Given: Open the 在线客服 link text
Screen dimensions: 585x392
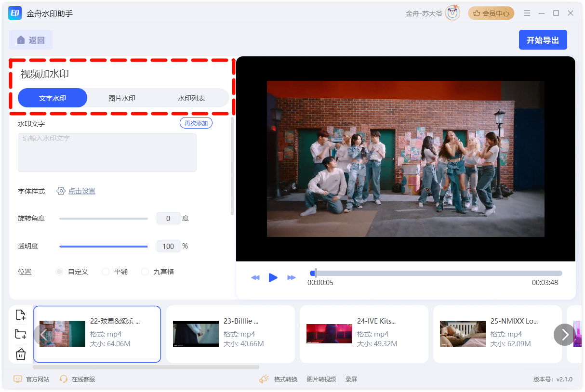Looking at the screenshot, I should point(83,379).
